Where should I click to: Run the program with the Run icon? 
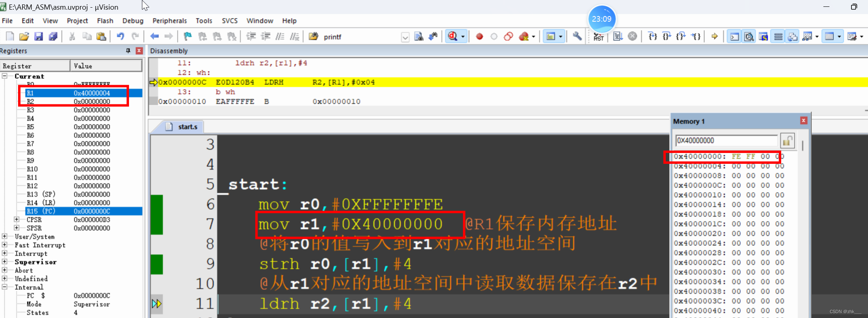[618, 37]
